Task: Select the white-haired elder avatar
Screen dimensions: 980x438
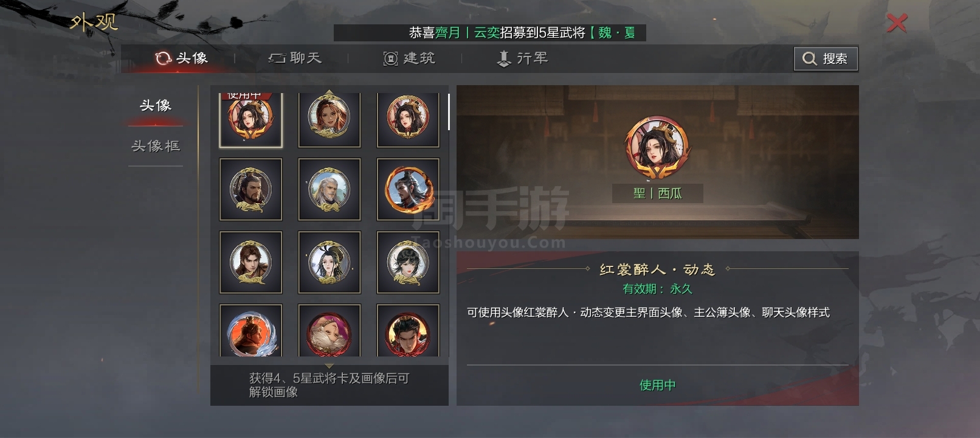Action: click(329, 189)
